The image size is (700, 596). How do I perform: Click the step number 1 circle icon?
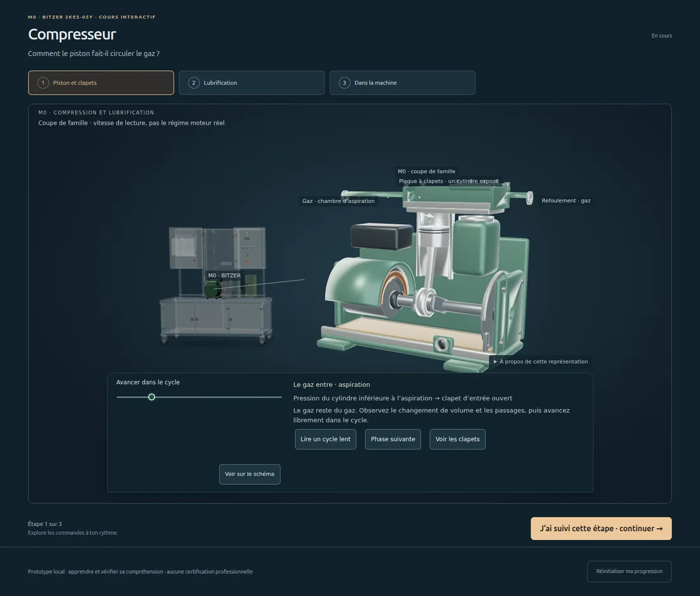coord(43,83)
